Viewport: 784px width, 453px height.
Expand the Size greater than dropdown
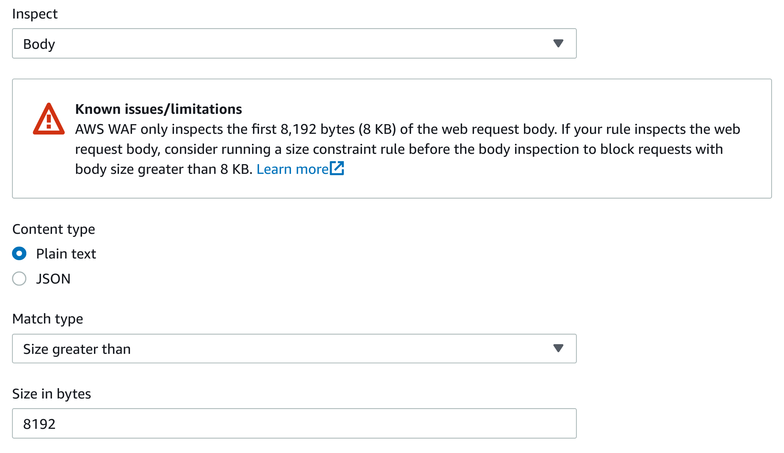pyautogui.click(x=294, y=348)
